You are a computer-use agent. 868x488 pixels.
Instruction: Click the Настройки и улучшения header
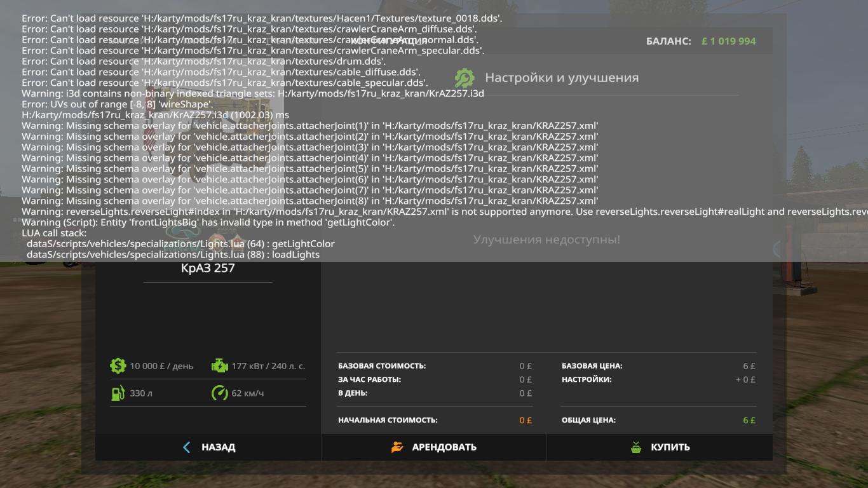[562, 78]
